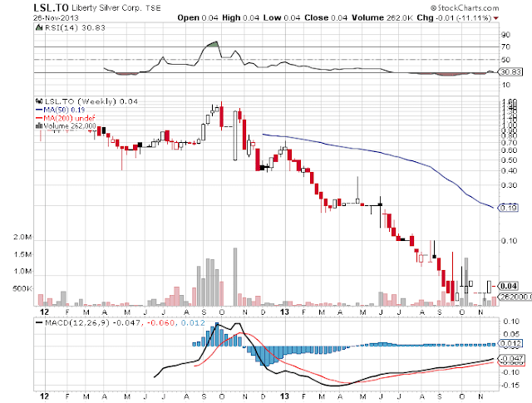The width and height of the screenshot is (532, 403).
Task: Click the 0.30 price axis label
Action: click(x=509, y=185)
